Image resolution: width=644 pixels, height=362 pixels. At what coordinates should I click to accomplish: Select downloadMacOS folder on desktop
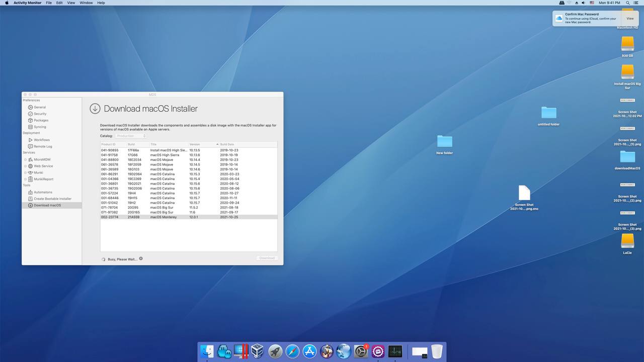(x=627, y=160)
